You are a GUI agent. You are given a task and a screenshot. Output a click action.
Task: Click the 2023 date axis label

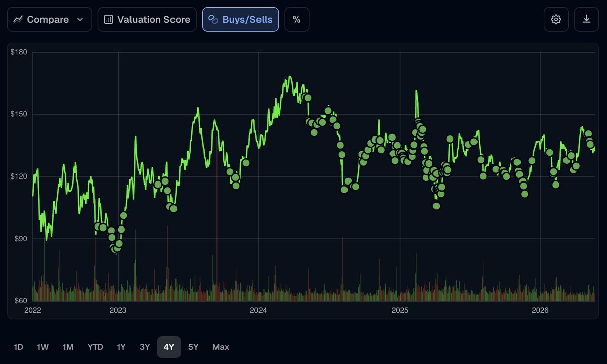tap(118, 310)
